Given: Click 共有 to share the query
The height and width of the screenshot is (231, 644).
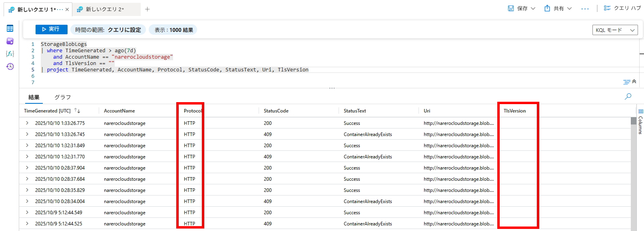Looking at the screenshot, I should click(x=554, y=8).
